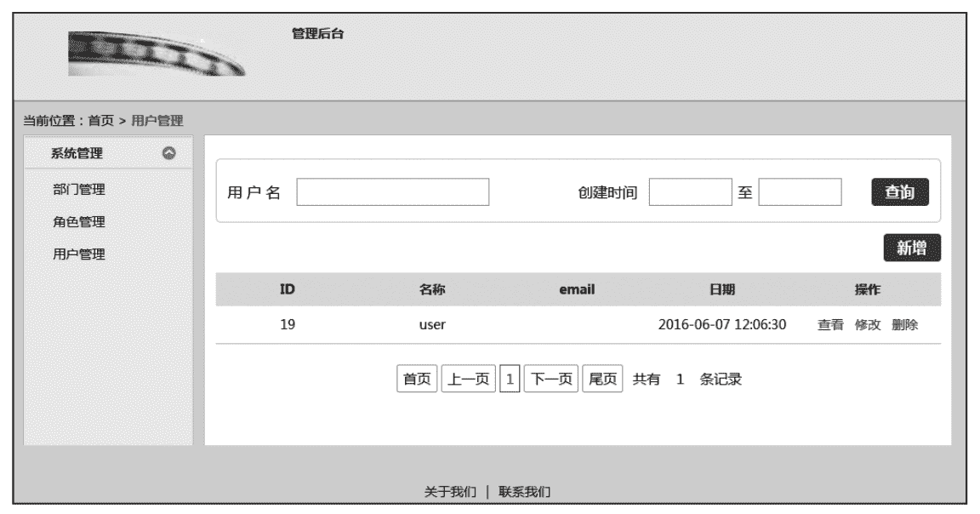Jump to 尾页 last page

[x=604, y=380]
